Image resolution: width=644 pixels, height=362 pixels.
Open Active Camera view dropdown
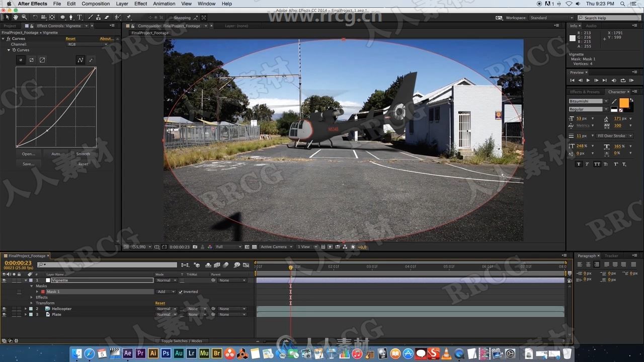276,247
